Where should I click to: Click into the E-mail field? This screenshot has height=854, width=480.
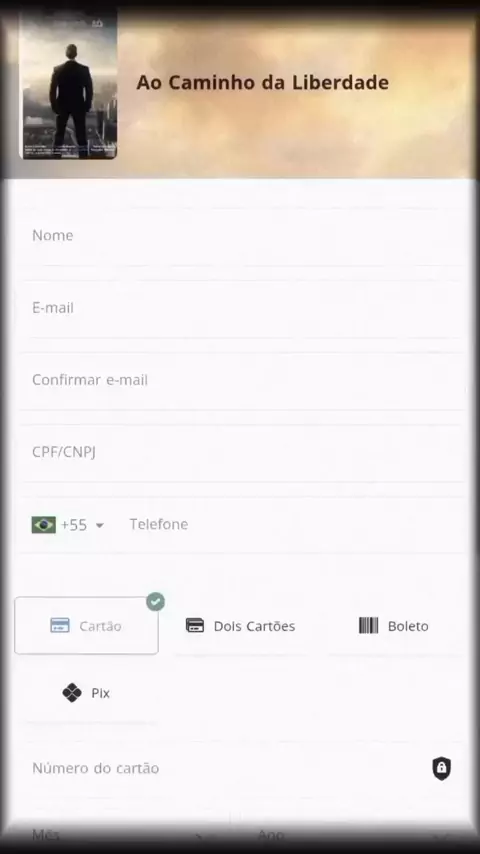(242, 309)
